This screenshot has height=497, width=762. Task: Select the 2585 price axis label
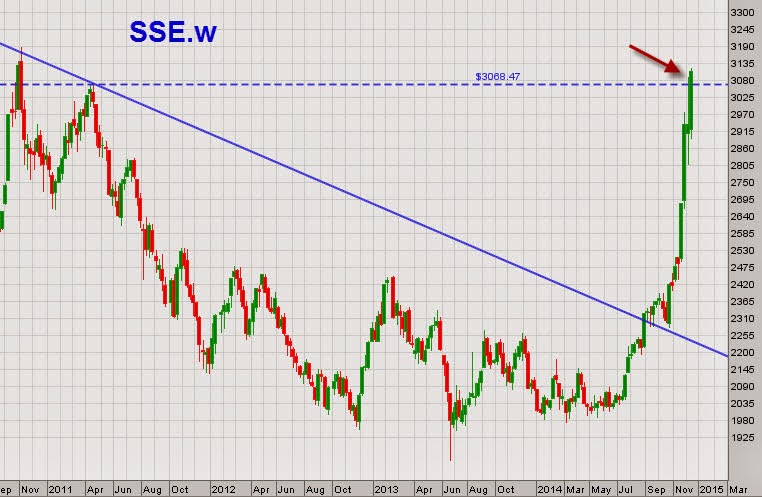(x=743, y=234)
